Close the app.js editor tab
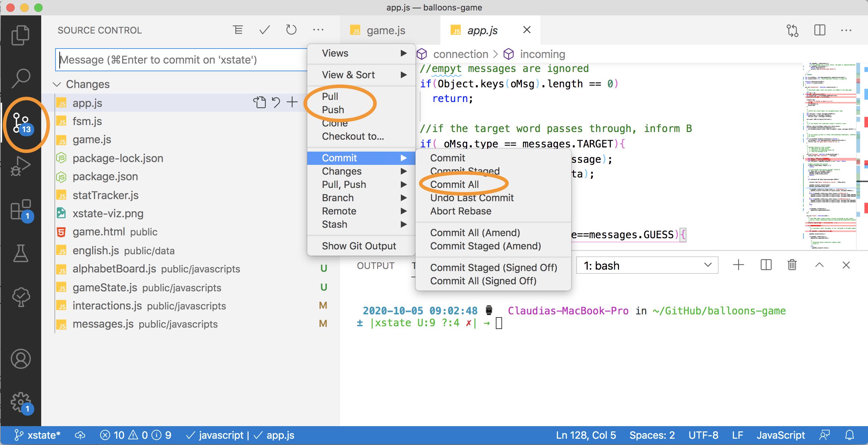This screenshot has width=868, height=445. [527, 30]
